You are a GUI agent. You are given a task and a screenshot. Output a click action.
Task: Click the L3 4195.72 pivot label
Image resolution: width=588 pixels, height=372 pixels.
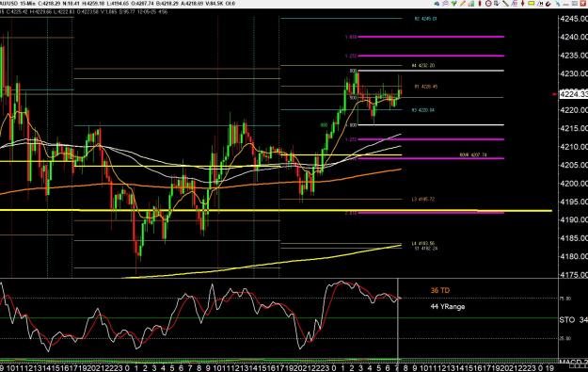[423, 199]
